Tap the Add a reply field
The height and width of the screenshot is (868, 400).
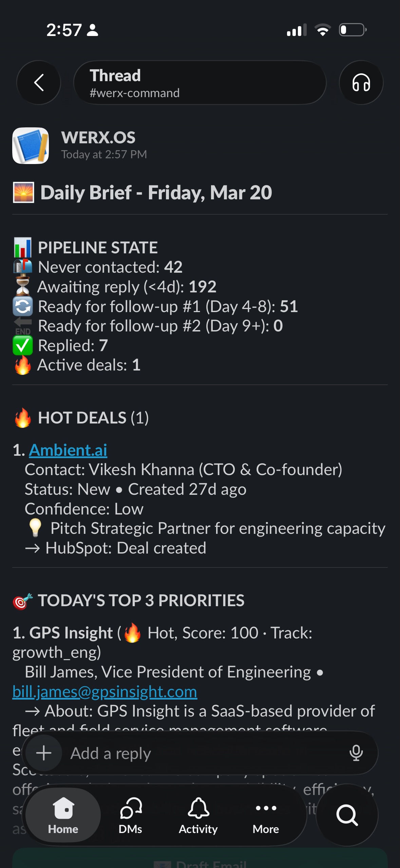pyautogui.click(x=204, y=754)
